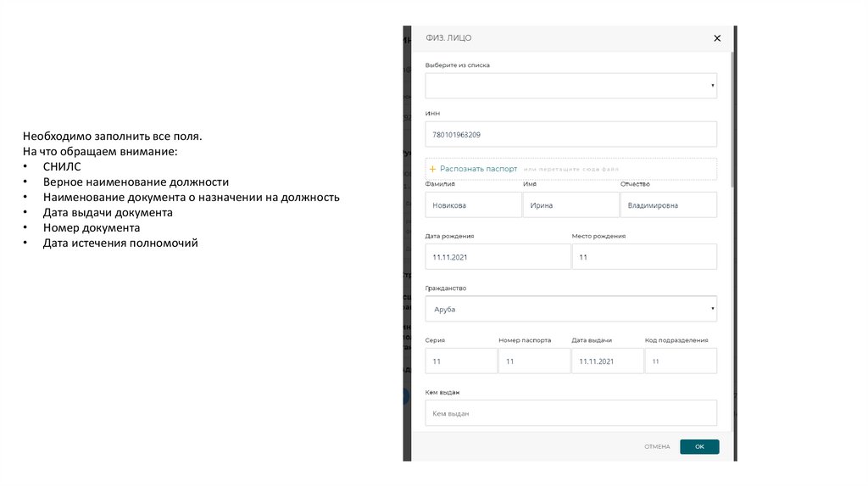Click the ОТМЕНА button

click(656, 446)
